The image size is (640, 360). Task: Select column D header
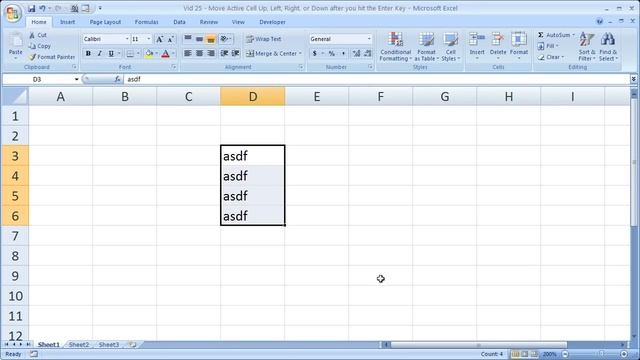253,97
